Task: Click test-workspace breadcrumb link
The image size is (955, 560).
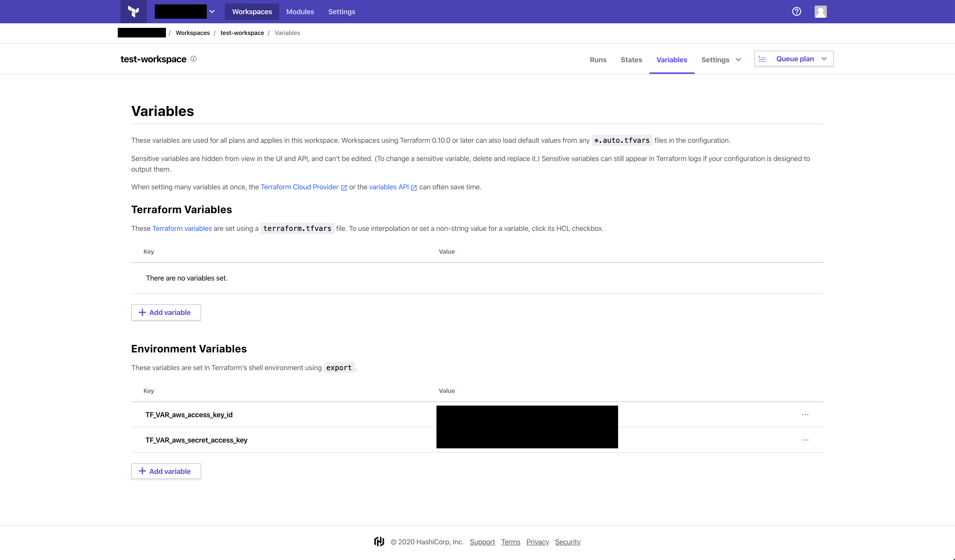Action: [x=242, y=33]
